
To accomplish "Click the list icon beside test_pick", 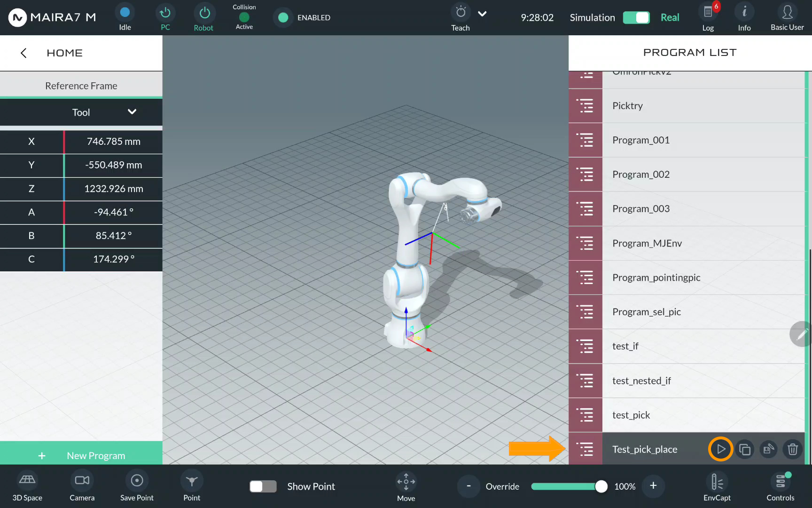I will 586,415.
